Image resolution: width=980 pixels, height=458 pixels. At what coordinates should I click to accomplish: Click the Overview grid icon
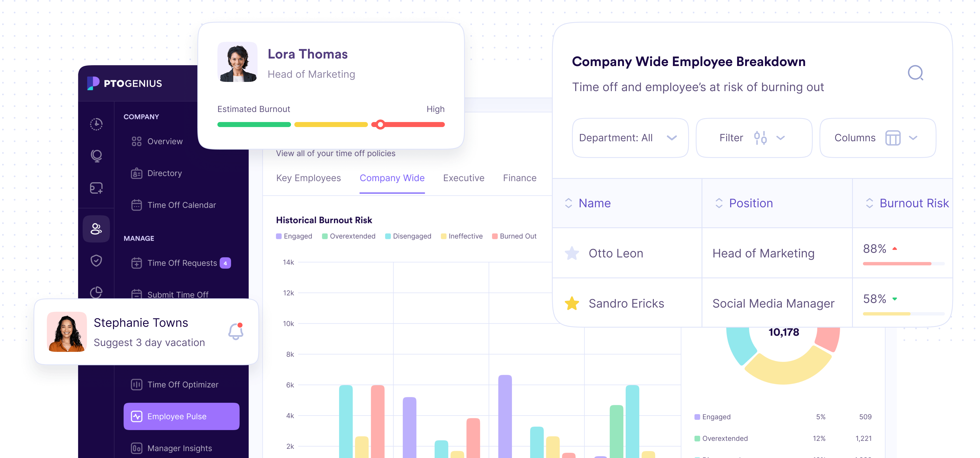[137, 141]
